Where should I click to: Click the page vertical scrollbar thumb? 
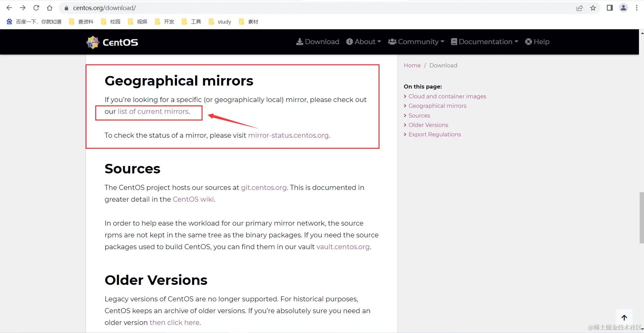(641, 218)
